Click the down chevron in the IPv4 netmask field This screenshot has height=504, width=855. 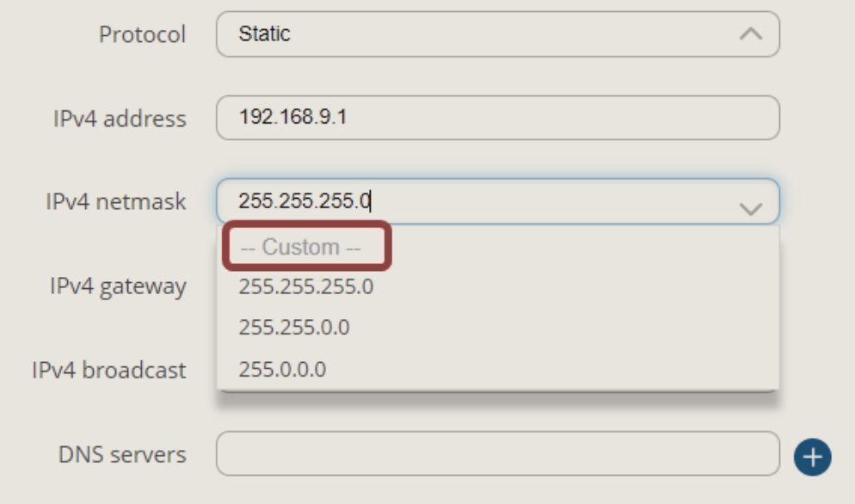click(x=751, y=209)
